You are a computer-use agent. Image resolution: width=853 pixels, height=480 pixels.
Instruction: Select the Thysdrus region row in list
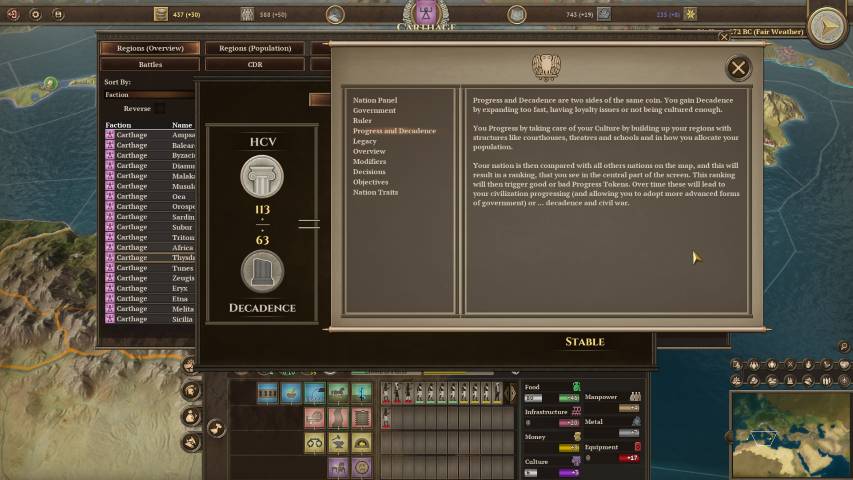click(x=149, y=257)
